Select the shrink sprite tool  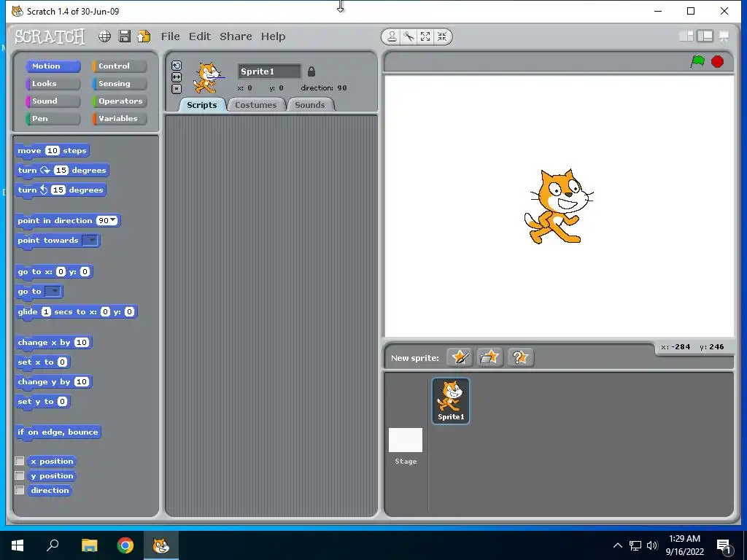pyautogui.click(x=442, y=36)
